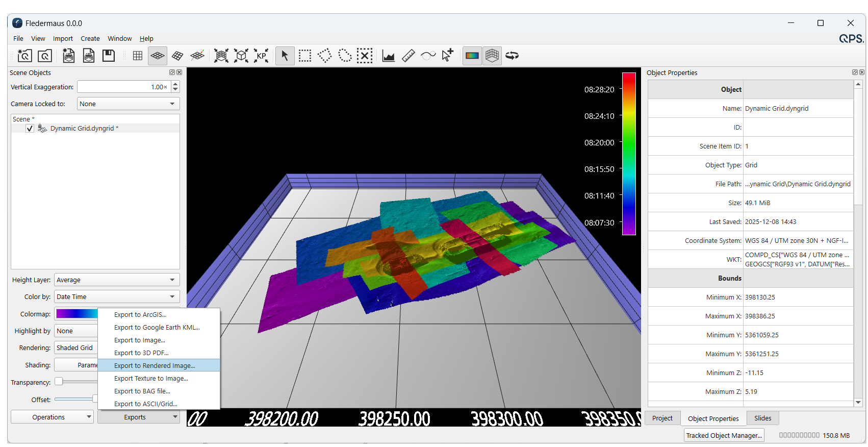This screenshot has height=447, width=868.
Task: Open the Camera Locked to dropdown
Action: [x=128, y=104]
